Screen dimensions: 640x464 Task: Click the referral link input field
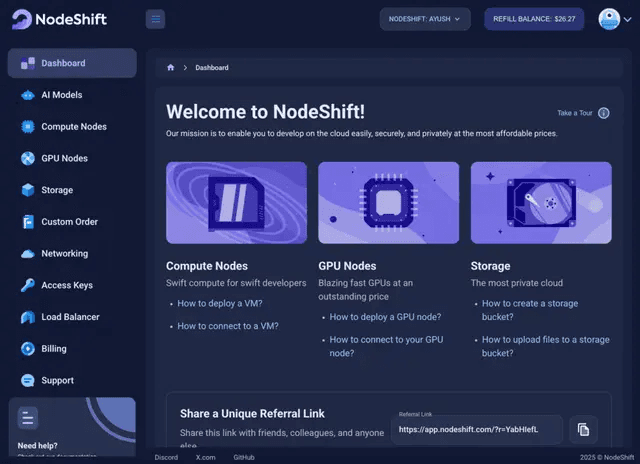[477, 430]
